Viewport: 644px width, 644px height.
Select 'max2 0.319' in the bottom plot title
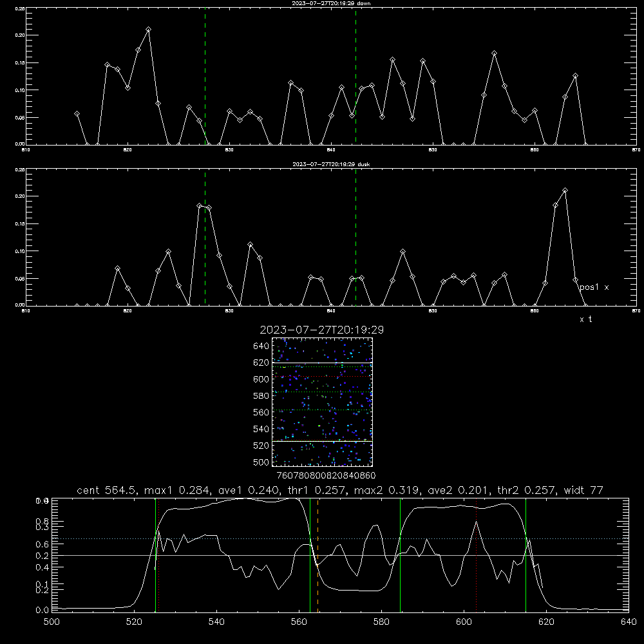tap(387, 490)
